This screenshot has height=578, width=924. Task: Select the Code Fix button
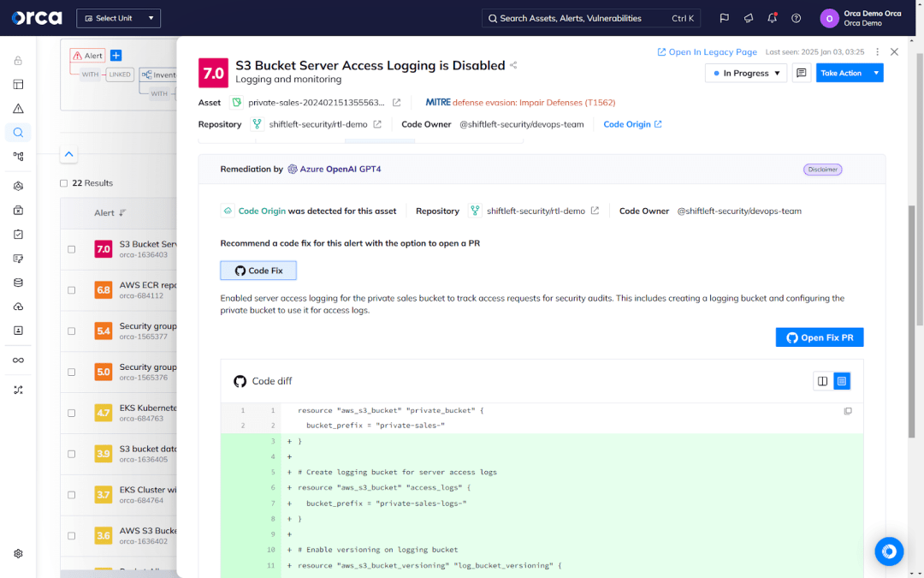pyautogui.click(x=258, y=271)
